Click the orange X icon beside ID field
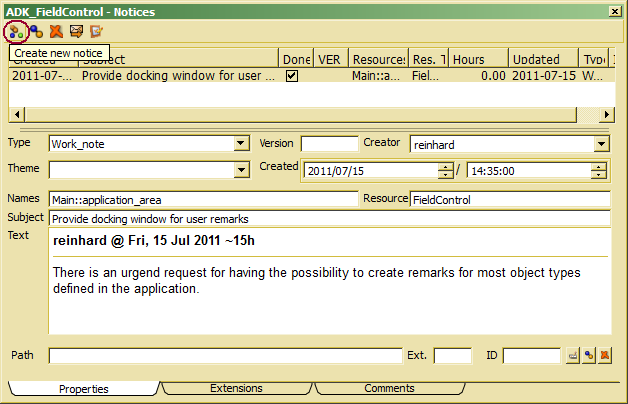 604,355
